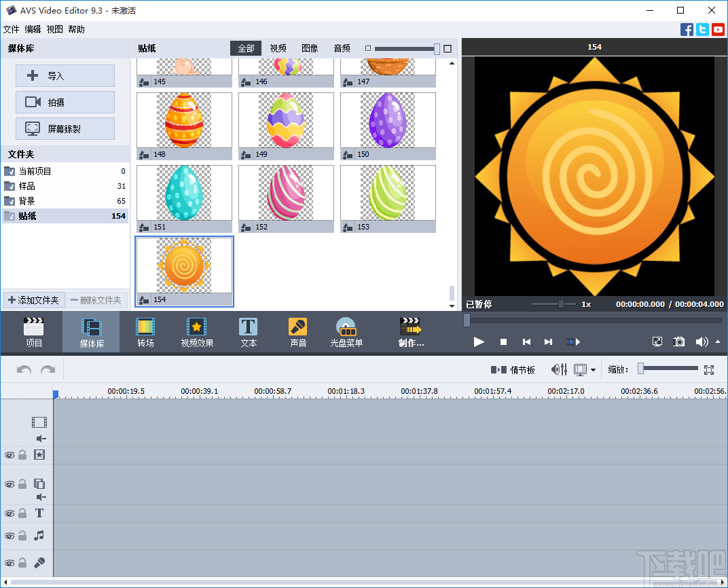Lock the video effects track

[x=22, y=455]
